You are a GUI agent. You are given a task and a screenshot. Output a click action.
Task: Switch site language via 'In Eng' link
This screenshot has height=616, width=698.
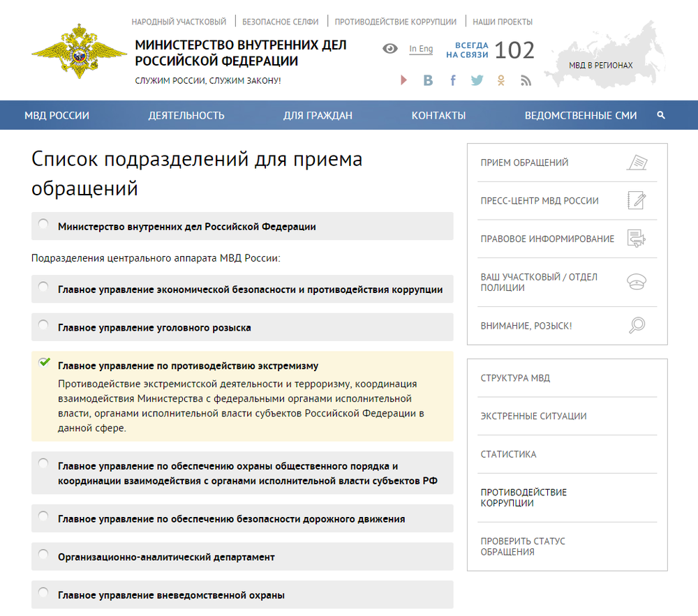click(421, 49)
